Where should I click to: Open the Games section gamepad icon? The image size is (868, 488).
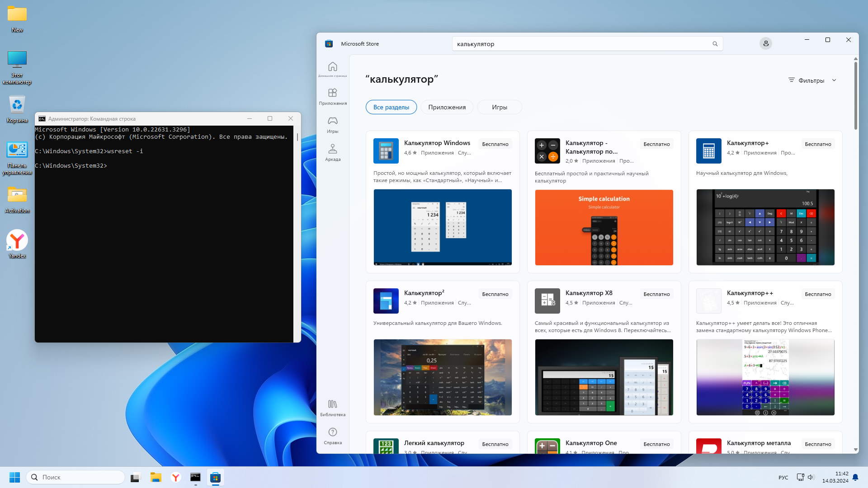coord(332,121)
